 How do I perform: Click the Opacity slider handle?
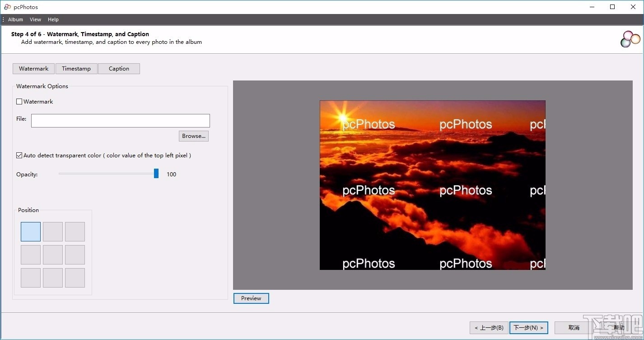tap(156, 174)
